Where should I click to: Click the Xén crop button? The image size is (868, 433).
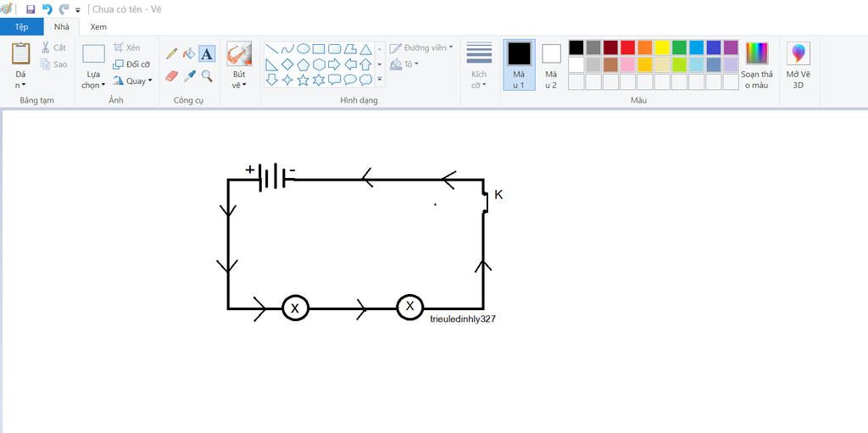click(127, 47)
